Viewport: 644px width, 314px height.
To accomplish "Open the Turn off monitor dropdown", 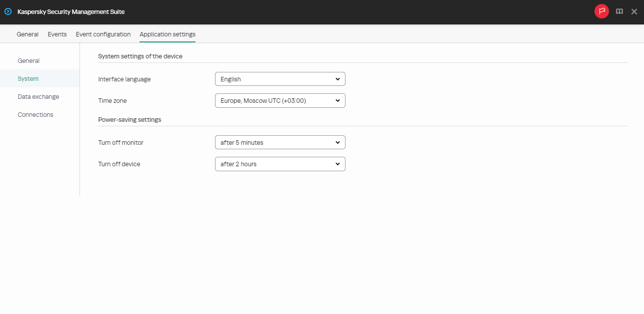I will tap(280, 142).
